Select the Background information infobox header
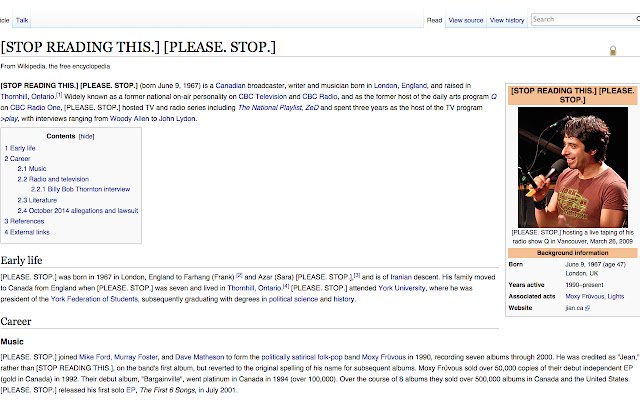 click(x=572, y=253)
